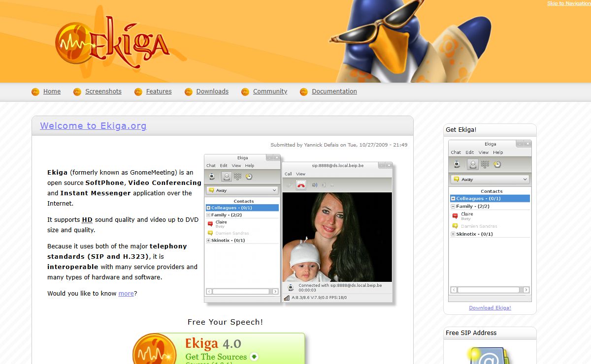Click the Free SIP Address address book icon
The width and height of the screenshot is (591, 364).
[x=490, y=355]
